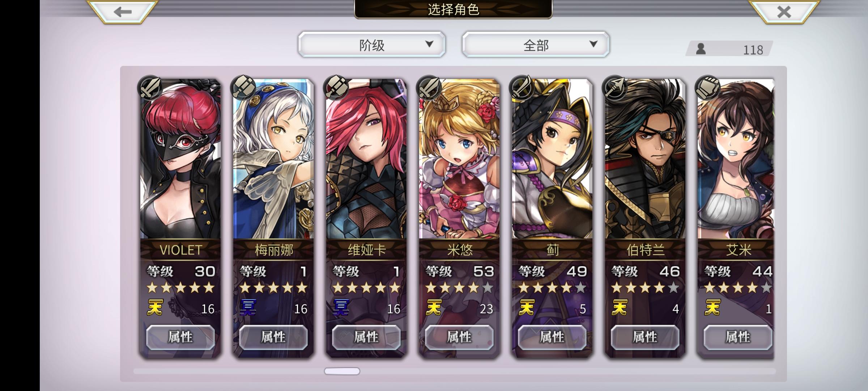Click the hammer weapon icon on 梅丽娜's card
Viewport: 868px width, 391px height.
point(243,88)
